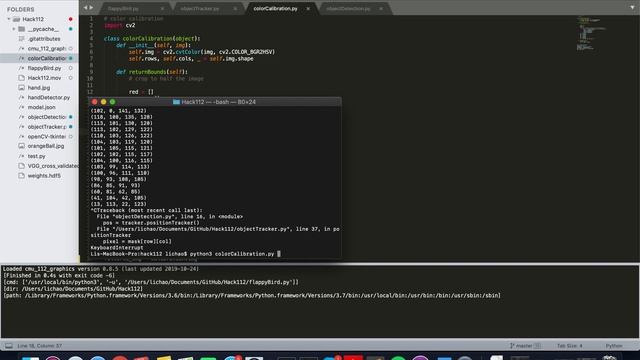
Task: Minimize the Hack112 terminal with yellow button
Action: (104, 102)
